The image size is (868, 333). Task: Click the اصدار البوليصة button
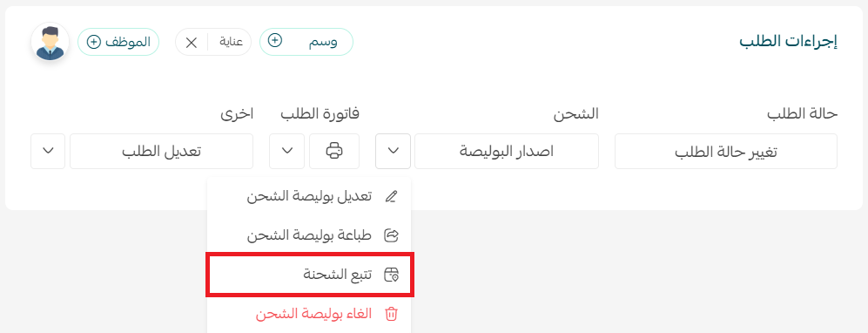point(507,151)
